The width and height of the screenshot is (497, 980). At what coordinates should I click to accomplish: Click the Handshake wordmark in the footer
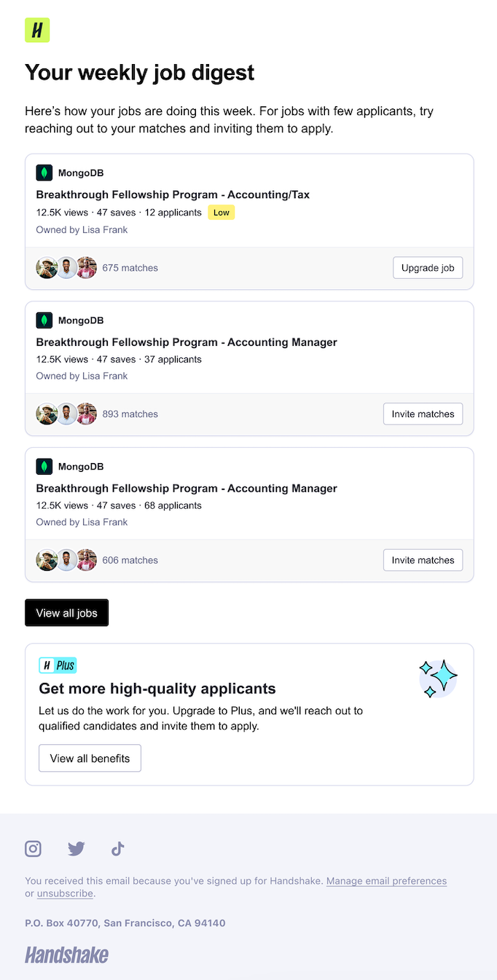coord(66,955)
